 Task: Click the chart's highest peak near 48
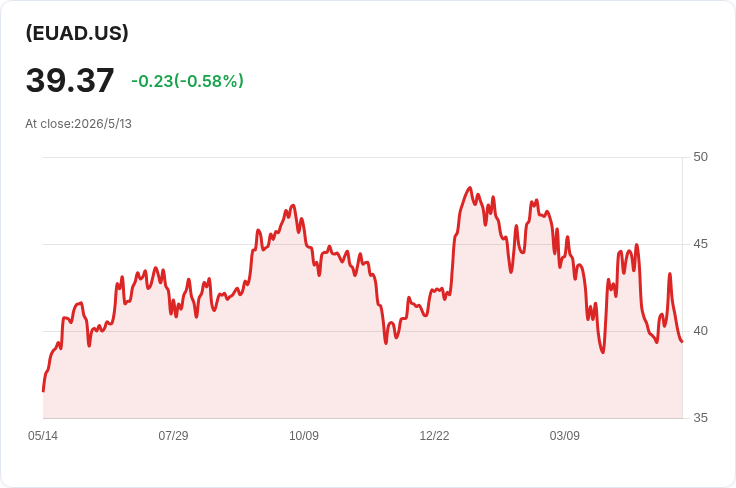[469, 188]
